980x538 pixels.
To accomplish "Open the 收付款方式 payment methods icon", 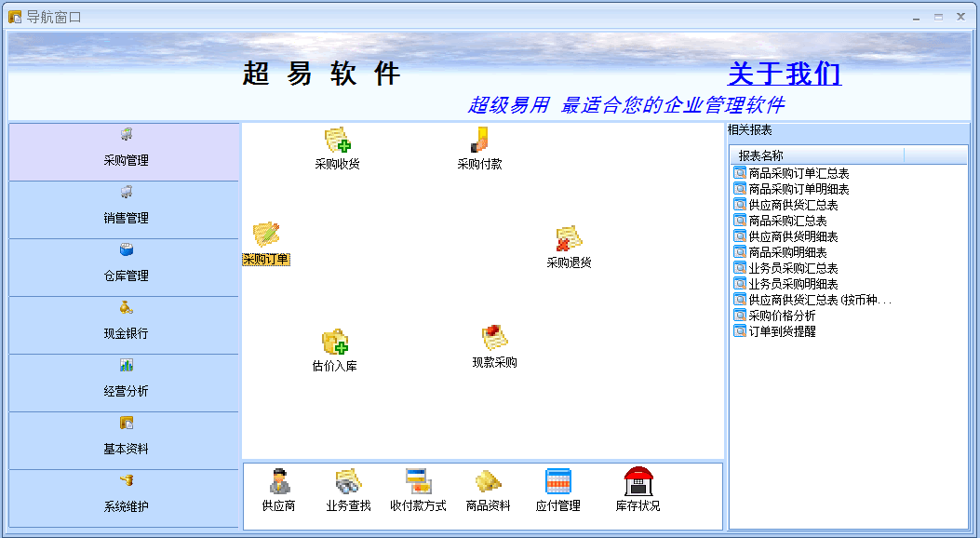I will point(418,483).
